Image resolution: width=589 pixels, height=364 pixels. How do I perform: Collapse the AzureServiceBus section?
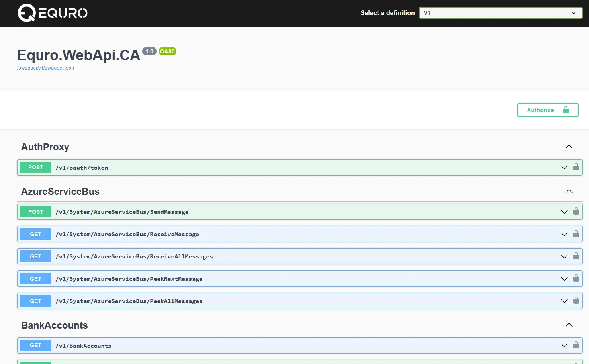coord(569,191)
